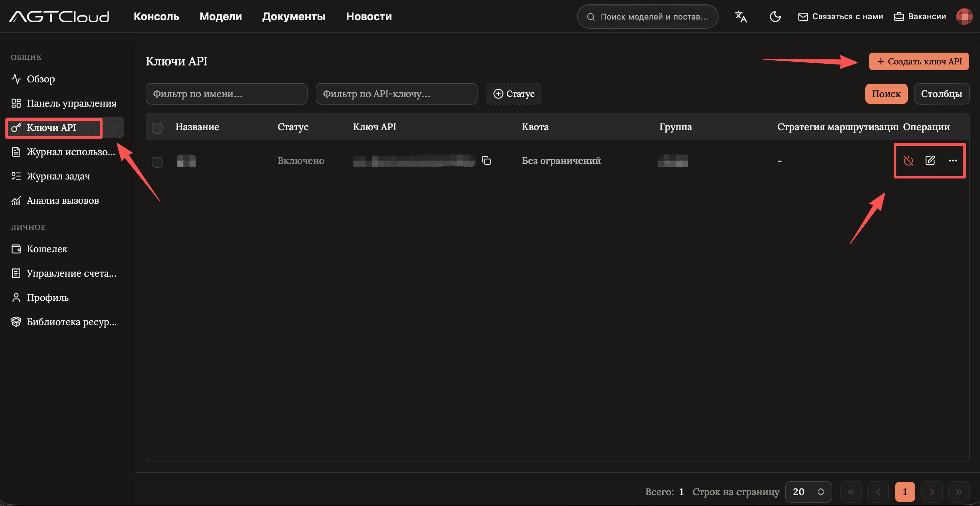The image size is (980, 506).
Task: Check the select-all header checkbox
Action: 157,128
